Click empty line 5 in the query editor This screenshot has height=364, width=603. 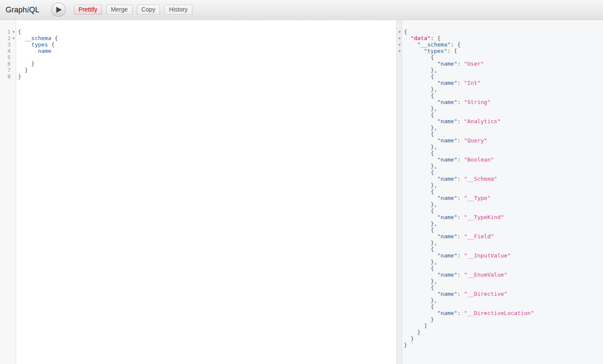[x=128, y=58]
